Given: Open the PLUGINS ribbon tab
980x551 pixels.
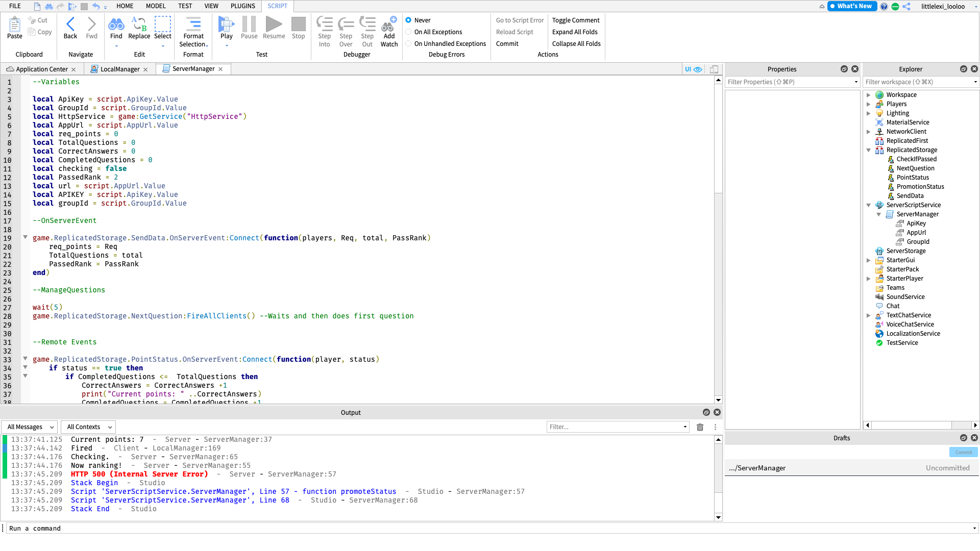Looking at the screenshot, I should (243, 6).
